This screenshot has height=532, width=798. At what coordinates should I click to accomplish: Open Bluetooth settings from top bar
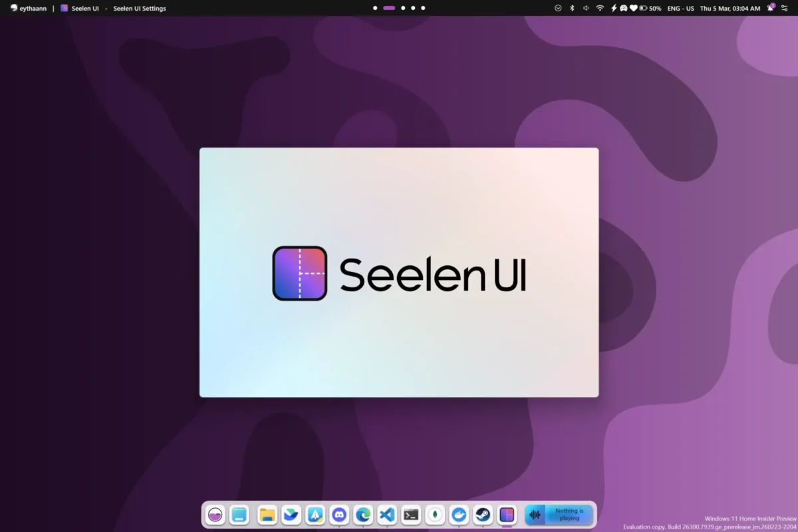pos(572,8)
